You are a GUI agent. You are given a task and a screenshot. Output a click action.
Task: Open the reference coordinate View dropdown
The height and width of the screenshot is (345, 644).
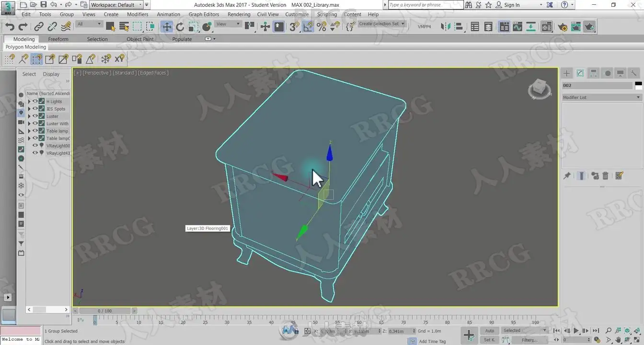tap(228, 24)
